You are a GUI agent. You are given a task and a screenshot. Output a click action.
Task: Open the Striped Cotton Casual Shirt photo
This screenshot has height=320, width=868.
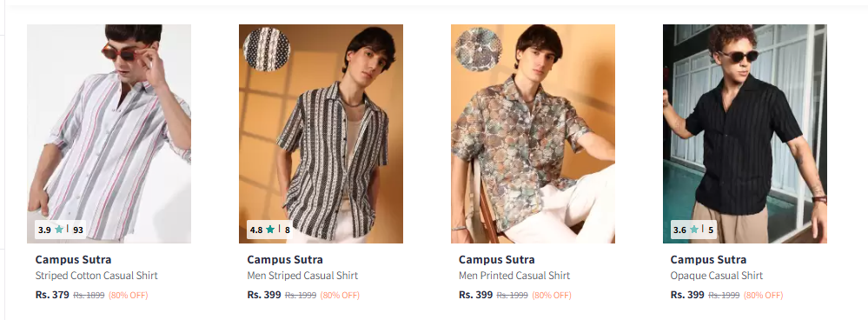pos(109,133)
